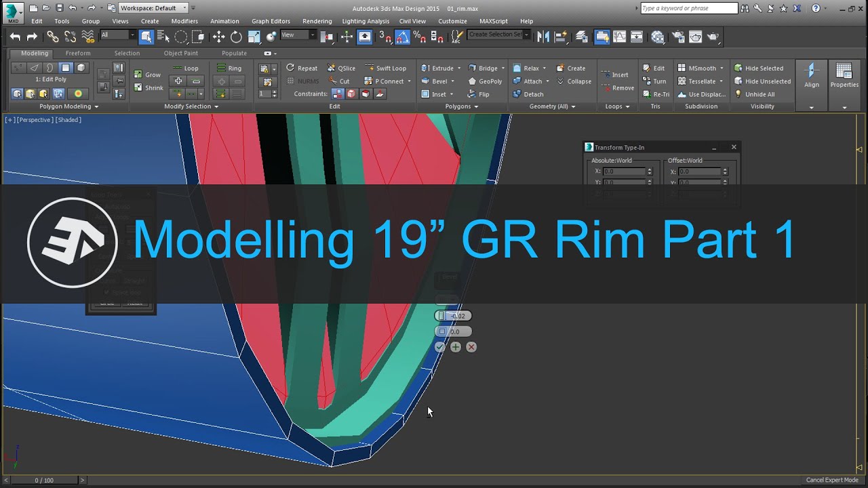Open the Extrude settings arrow
Image resolution: width=868 pixels, height=488 pixels.
tap(459, 68)
